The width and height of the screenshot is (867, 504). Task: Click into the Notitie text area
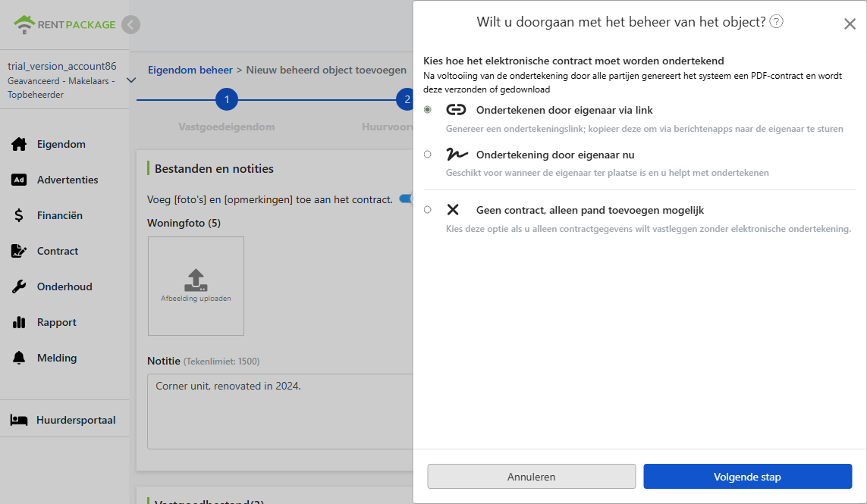tap(280, 411)
